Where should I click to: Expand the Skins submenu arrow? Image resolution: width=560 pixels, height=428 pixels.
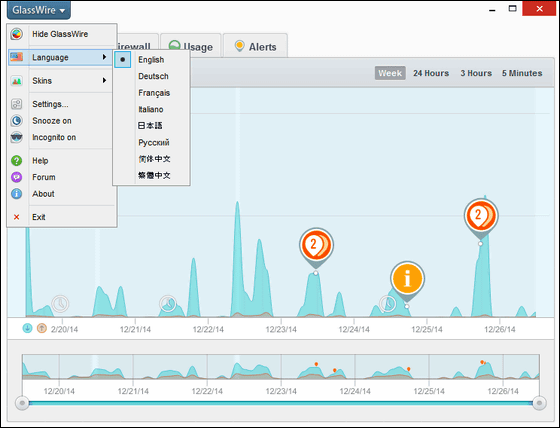click(x=104, y=80)
